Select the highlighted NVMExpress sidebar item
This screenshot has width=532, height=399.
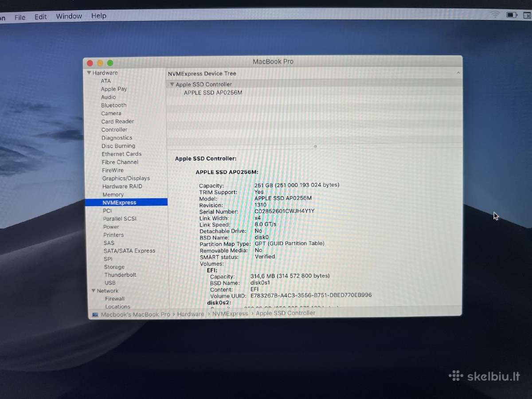(x=126, y=202)
